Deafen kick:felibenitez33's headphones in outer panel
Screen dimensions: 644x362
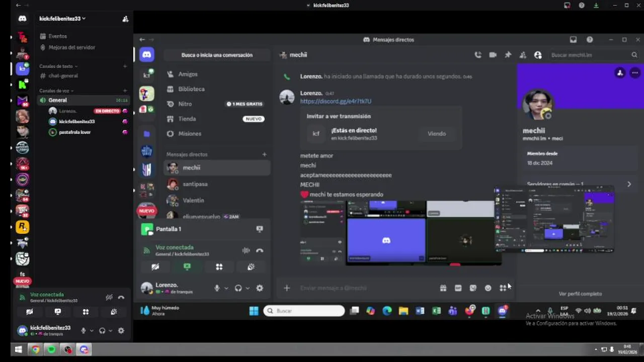102,331
